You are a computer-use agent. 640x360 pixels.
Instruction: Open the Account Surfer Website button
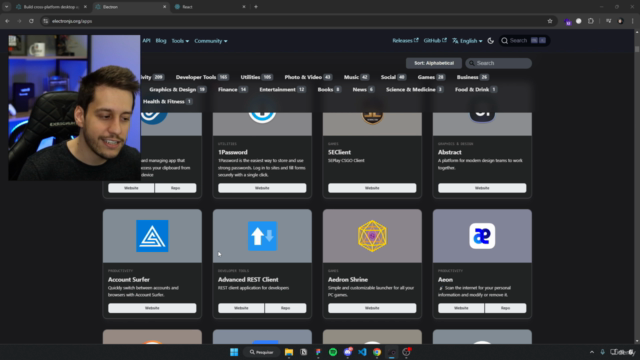[x=152, y=308]
